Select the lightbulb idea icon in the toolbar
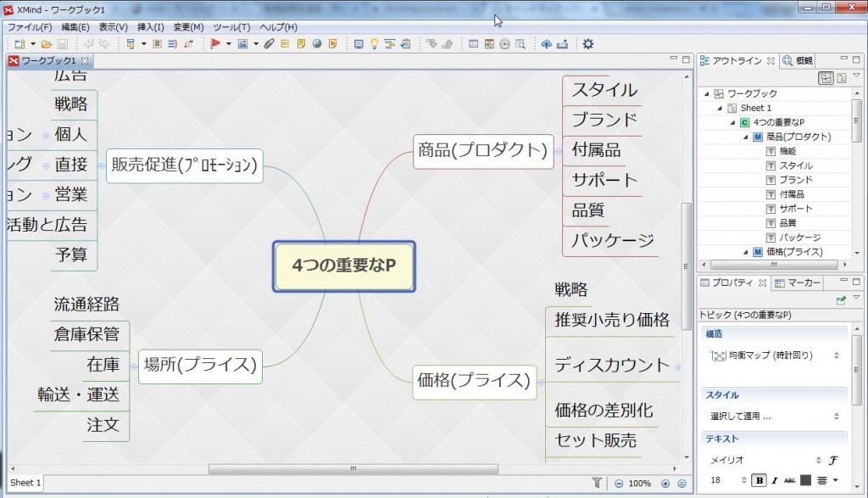 coord(375,43)
